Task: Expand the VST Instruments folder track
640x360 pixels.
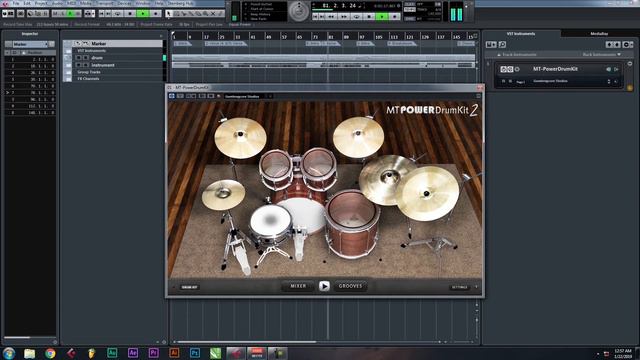Action: (x=68, y=51)
